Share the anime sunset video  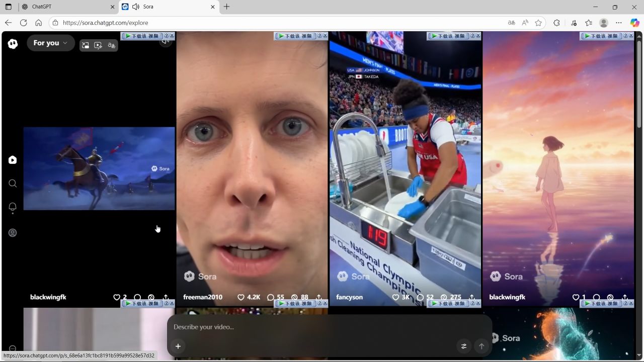(x=625, y=297)
